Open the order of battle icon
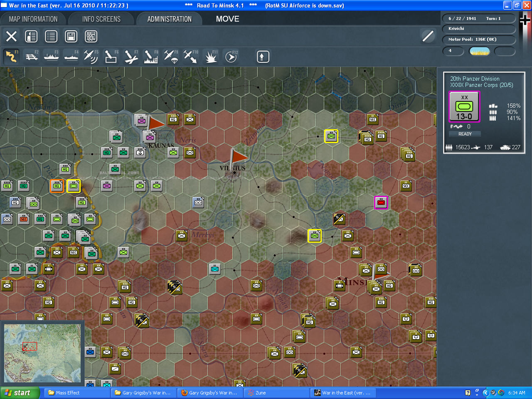This screenshot has height=399, width=532. point(31,36)
